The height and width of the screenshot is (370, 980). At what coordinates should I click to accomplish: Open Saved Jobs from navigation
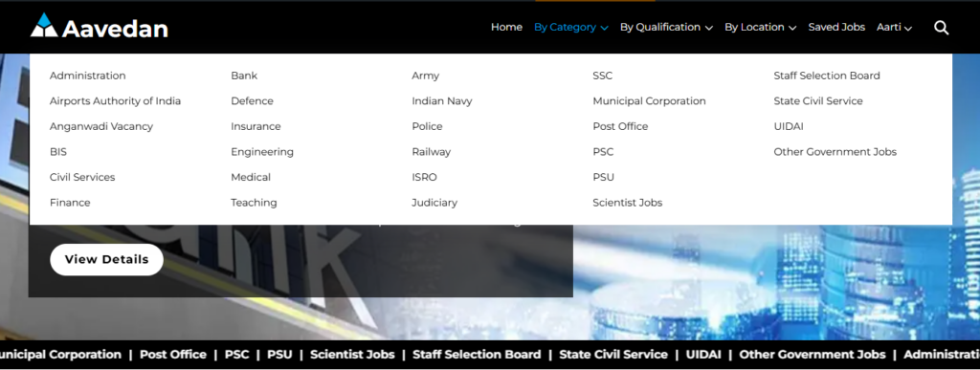point(836,28)
